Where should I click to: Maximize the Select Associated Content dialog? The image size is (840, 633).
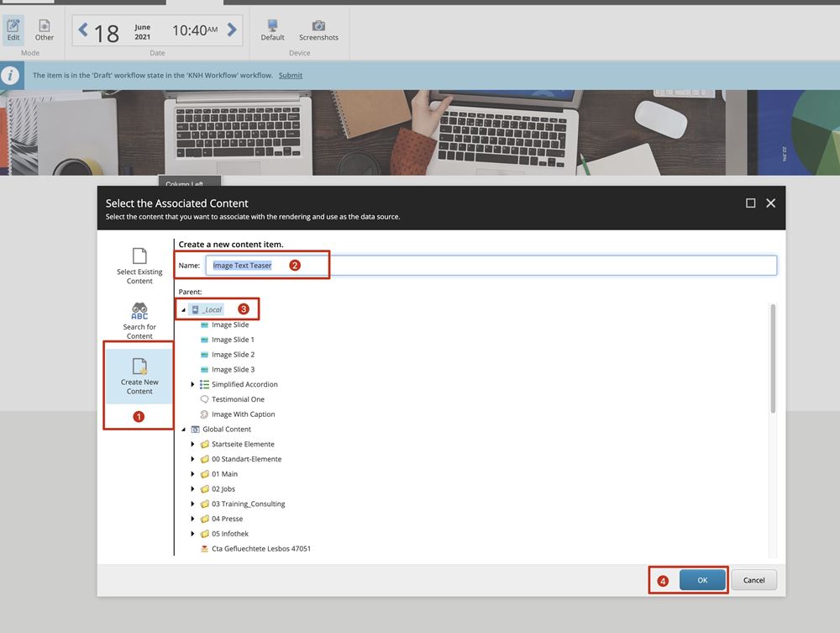[x=750, y=203]
